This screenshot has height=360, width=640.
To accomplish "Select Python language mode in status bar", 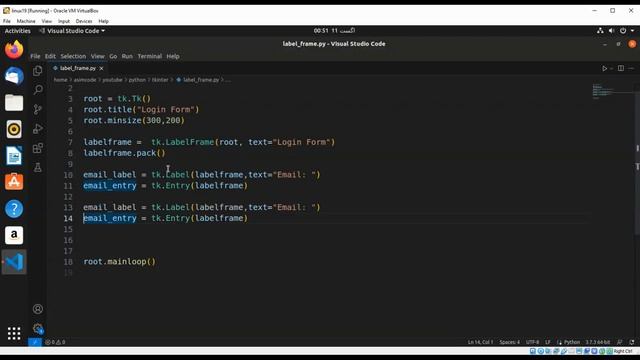I will click(571, 342).
